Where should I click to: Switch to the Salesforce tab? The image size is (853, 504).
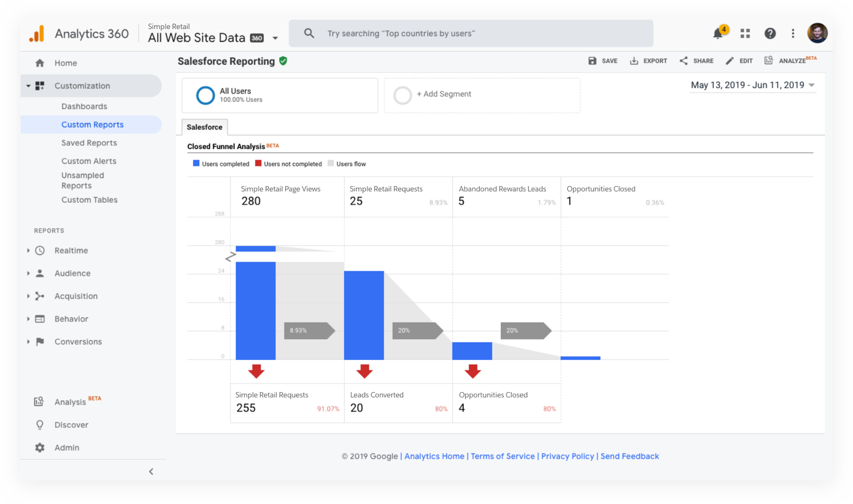pos(204,127)
